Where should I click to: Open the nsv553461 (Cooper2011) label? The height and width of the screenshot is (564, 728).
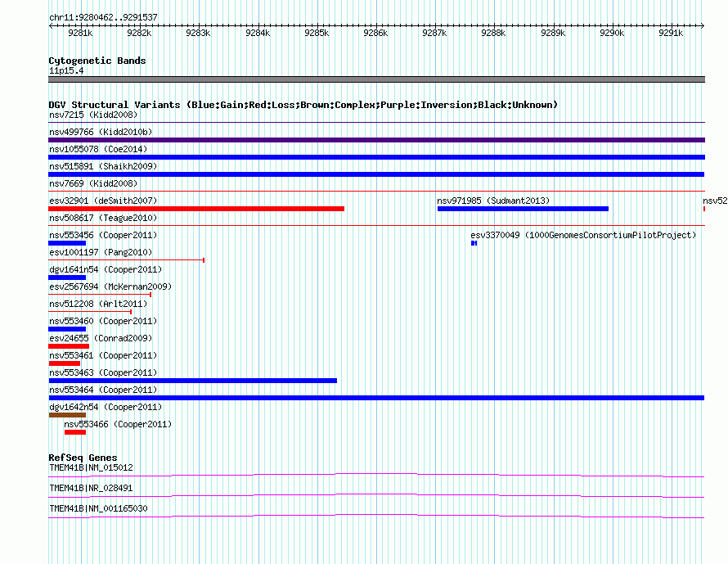103,355
